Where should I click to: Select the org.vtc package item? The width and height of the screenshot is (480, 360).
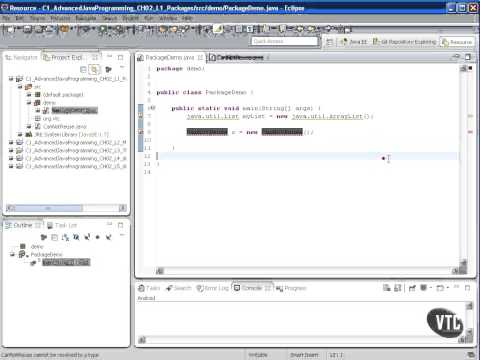[47, 119]
